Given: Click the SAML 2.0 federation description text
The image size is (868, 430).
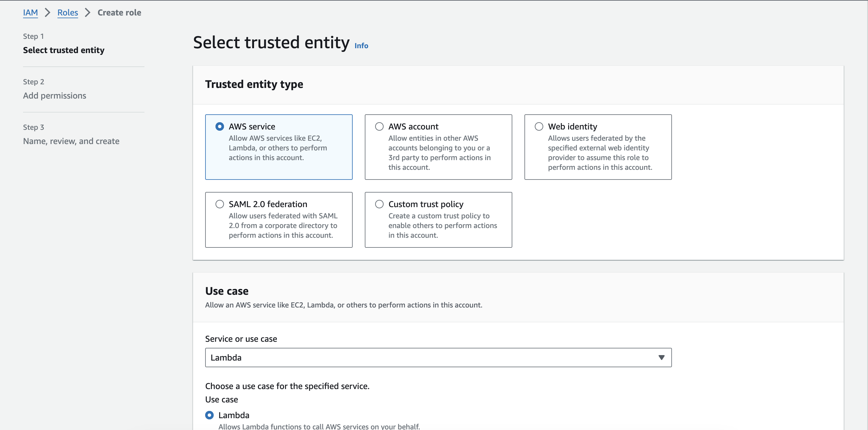Looking at the screenshot, I should [283, 225].
